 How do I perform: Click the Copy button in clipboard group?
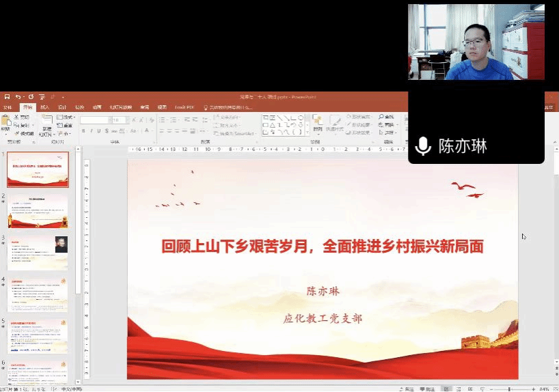pyautogui.click(x=22, y=125)
